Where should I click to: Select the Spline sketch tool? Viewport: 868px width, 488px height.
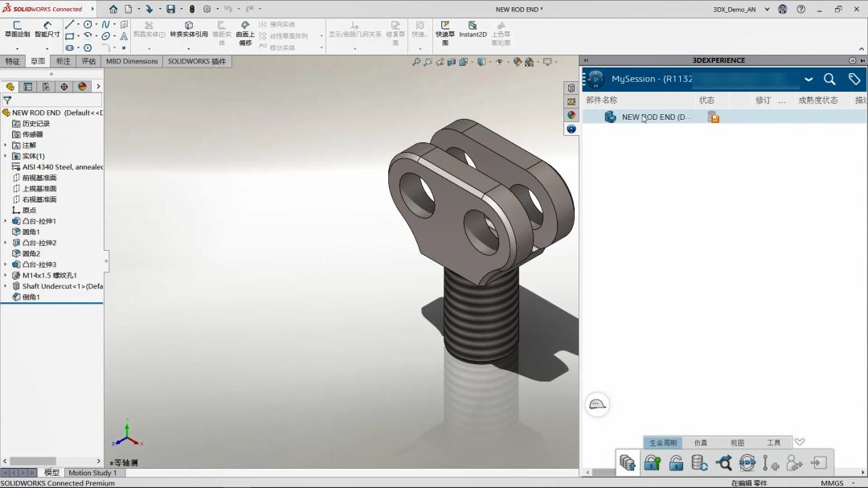coord(106,24)
